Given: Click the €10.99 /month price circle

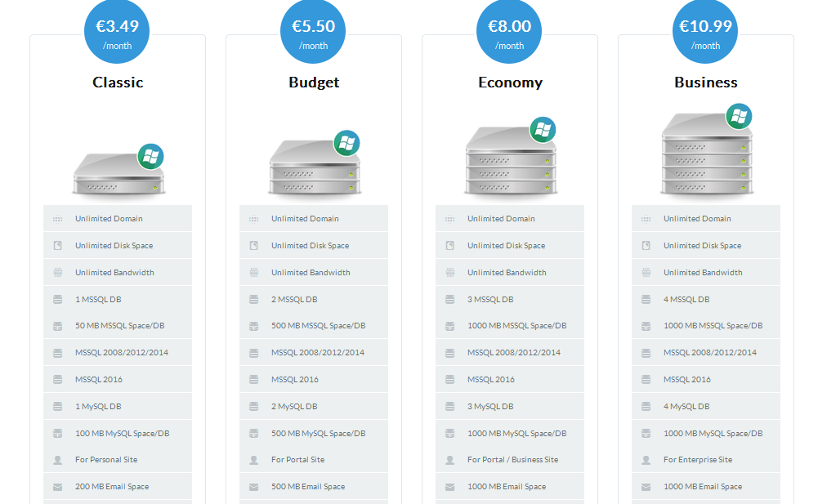Looking at the screenshot, I should [x=705, y=31].
